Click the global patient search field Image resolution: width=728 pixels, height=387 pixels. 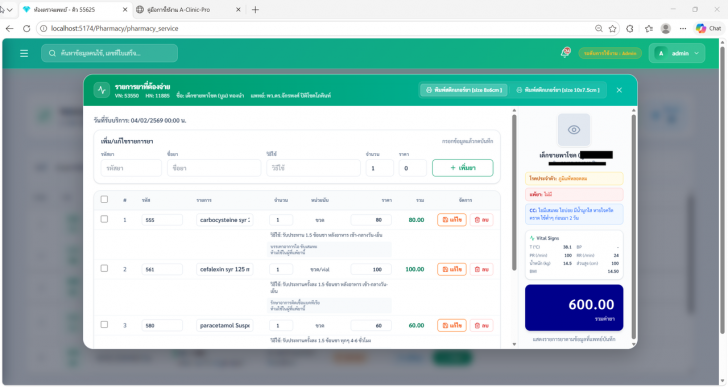pos(110,53)
